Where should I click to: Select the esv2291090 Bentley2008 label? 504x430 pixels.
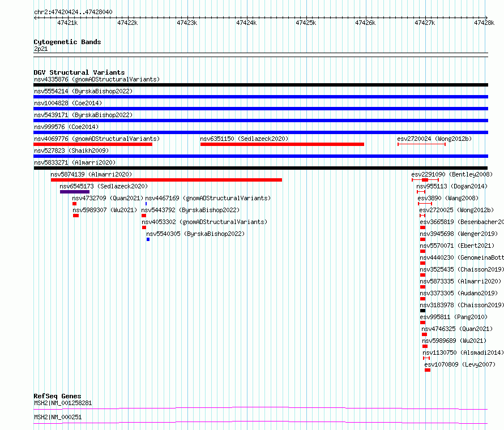click(452, 174)
